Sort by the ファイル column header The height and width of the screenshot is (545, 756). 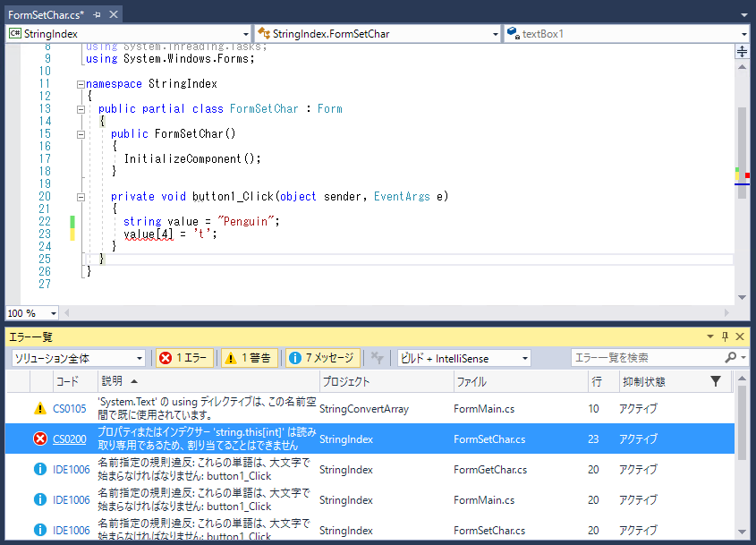(521, 381)
